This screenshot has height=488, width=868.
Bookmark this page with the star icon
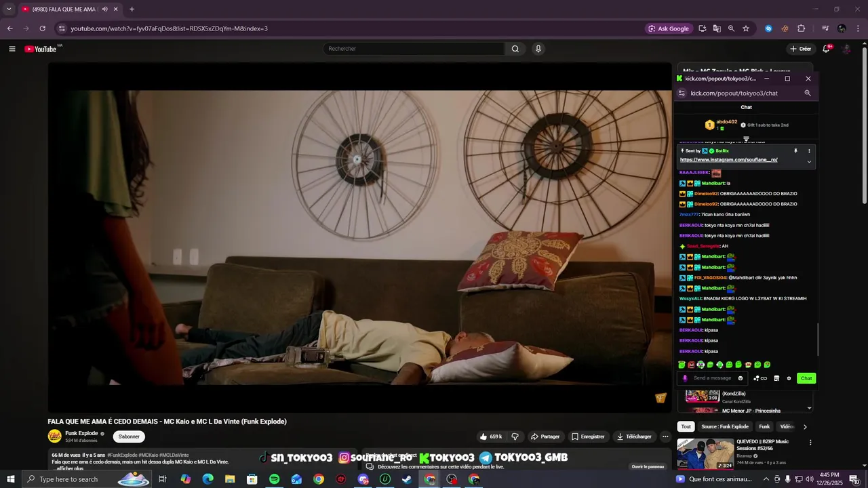point(746,28)
